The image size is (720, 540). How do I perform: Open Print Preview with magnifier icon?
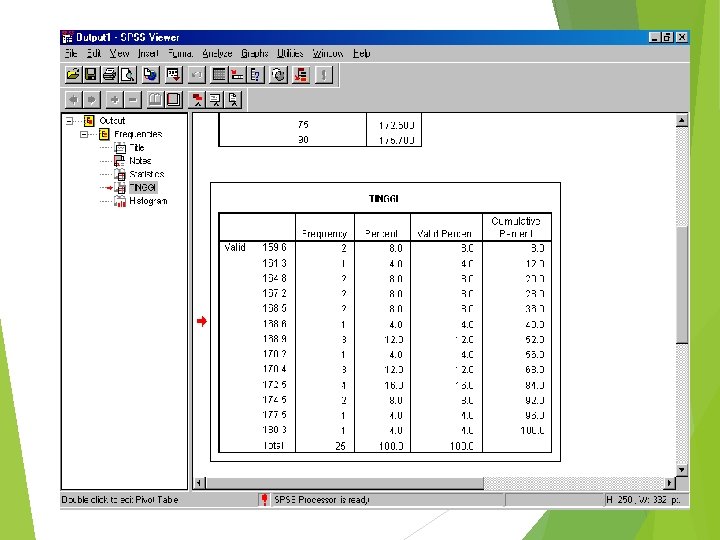click(128, 74)
